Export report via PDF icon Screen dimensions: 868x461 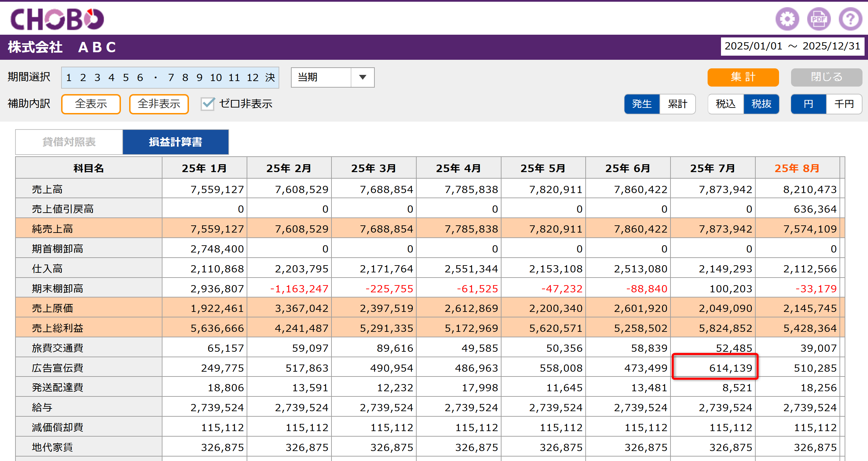pyautogui.click(x=819, y=19)
